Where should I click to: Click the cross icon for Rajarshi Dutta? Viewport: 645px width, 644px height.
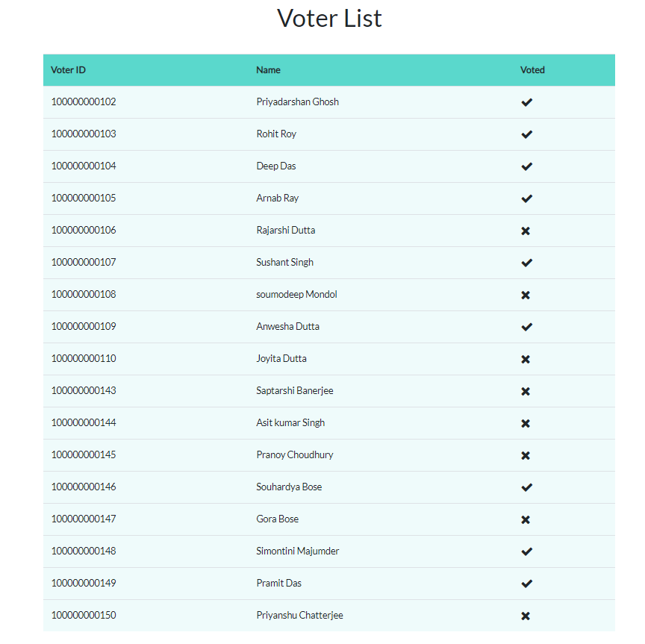tap(526, 231)
